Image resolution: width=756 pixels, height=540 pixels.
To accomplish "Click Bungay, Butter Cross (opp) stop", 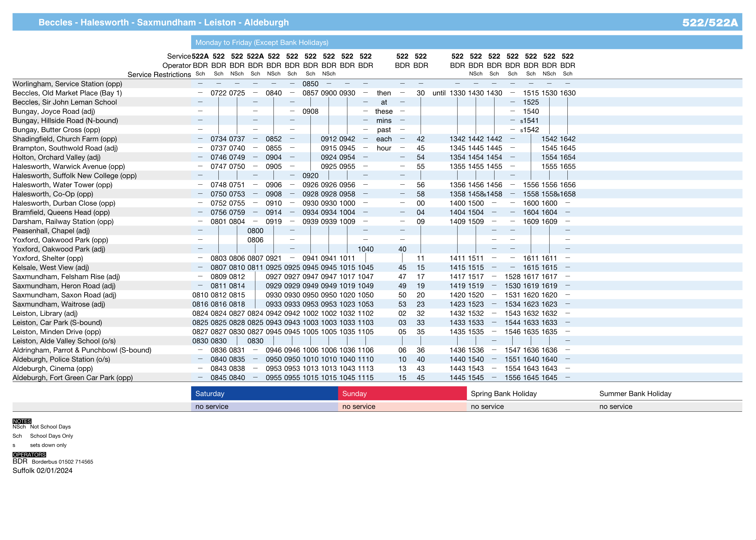I will click(56, 130).
